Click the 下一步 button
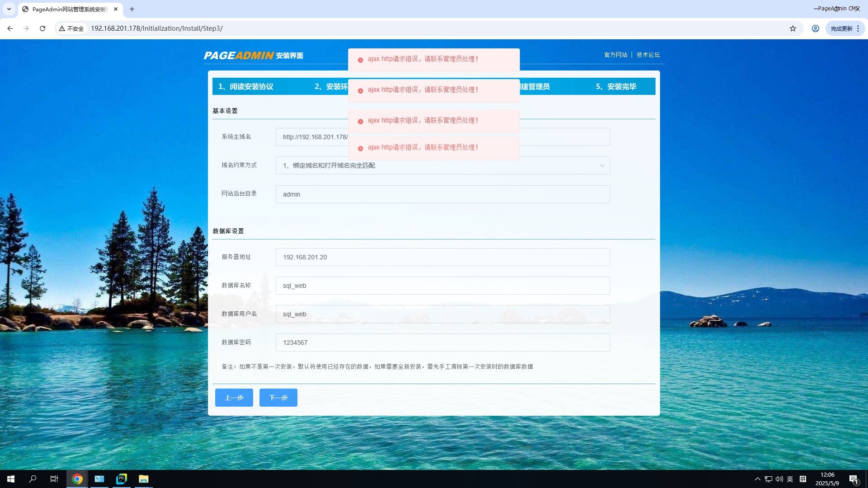The width and height of the screenshot is (868, 488). tap(278, 398)
